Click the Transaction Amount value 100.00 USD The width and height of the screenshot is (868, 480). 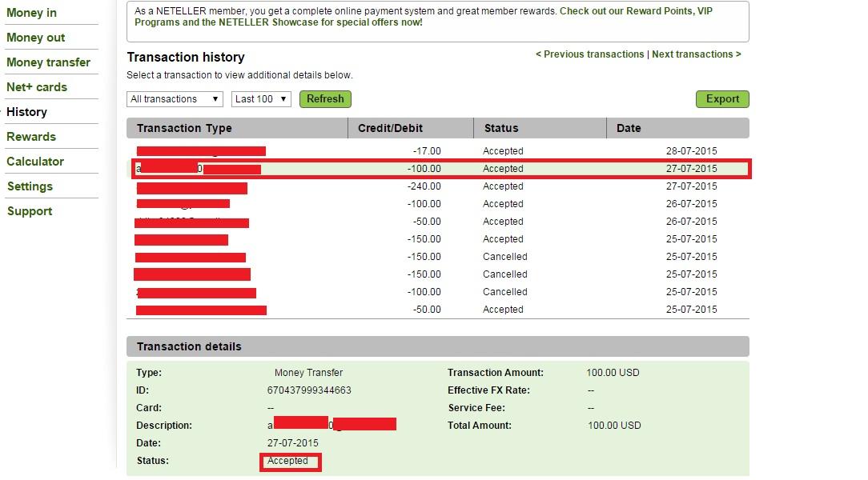click(x=613, y=373)
